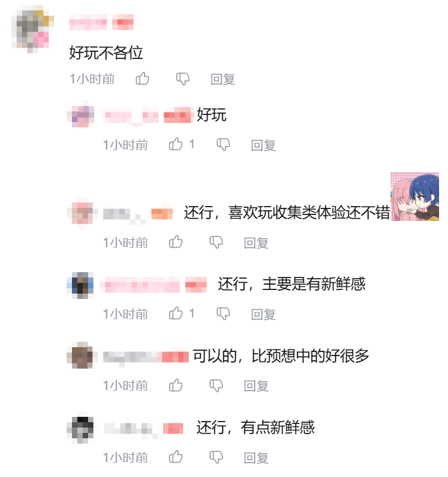Dislike the comment about 喜欢玩收集类
Image resolution: width=448 pixels, height=477 pixels.
(216, 242)
